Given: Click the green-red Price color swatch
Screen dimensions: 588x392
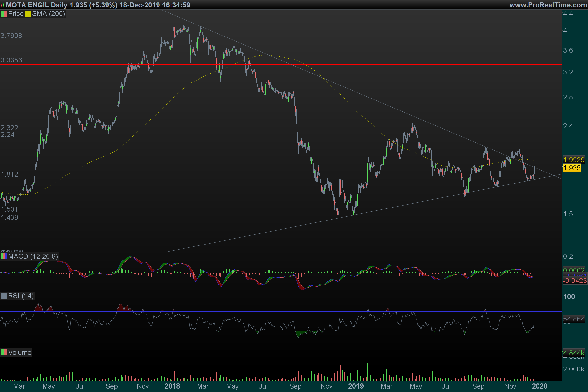Looking at the screenshot, I should (4, 14).
